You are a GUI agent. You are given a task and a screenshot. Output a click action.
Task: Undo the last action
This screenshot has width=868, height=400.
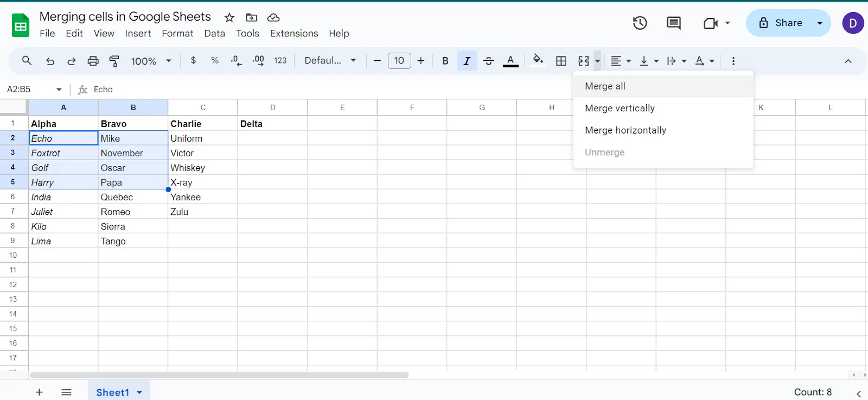point(50,61)
